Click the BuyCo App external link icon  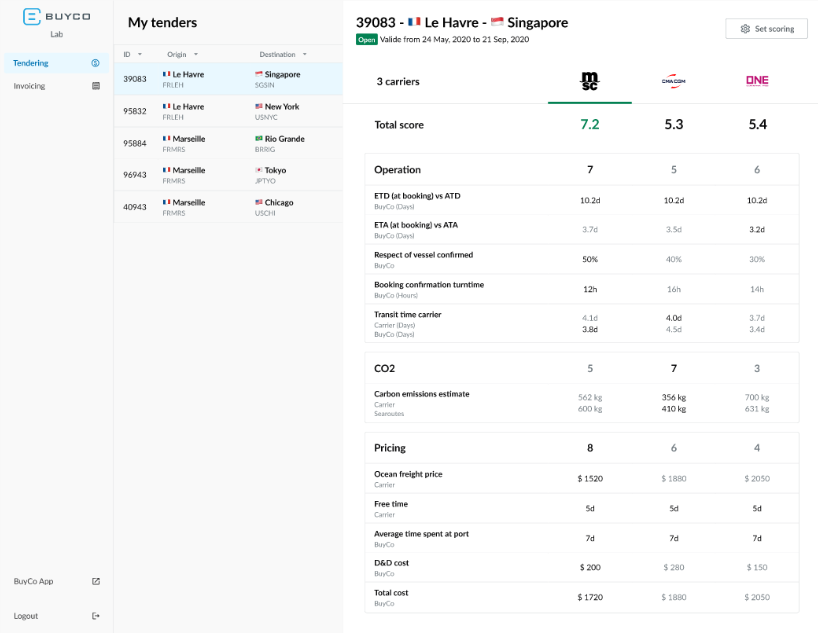[x=96, y=581]
